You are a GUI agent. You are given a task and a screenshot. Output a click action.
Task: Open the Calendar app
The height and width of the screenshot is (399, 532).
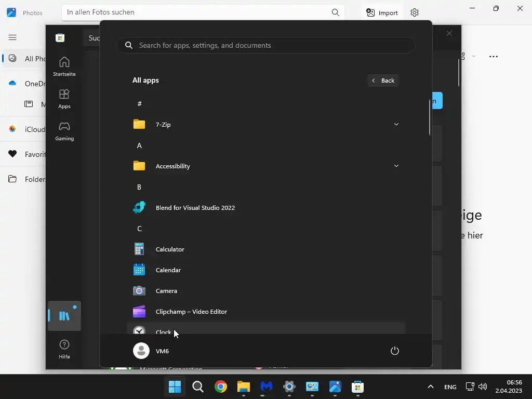point(265,270)
